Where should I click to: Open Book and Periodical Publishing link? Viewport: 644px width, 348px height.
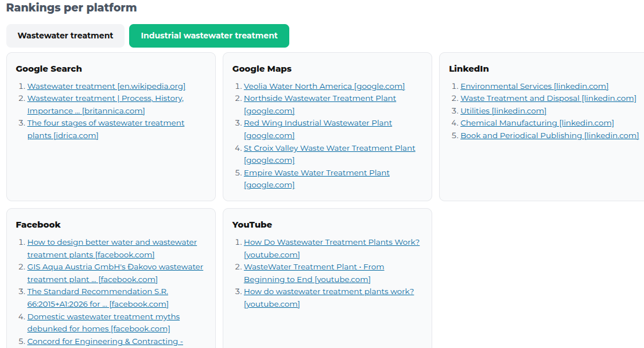coord(549,135)
